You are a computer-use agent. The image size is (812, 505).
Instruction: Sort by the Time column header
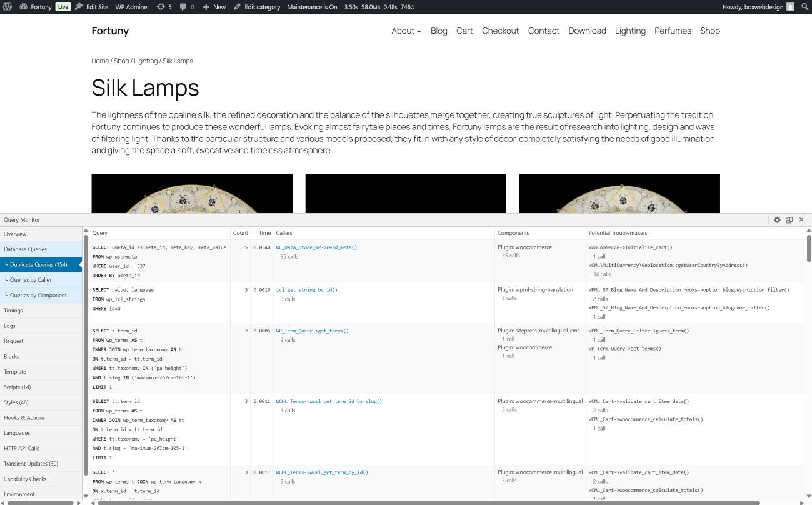(264, 233)
